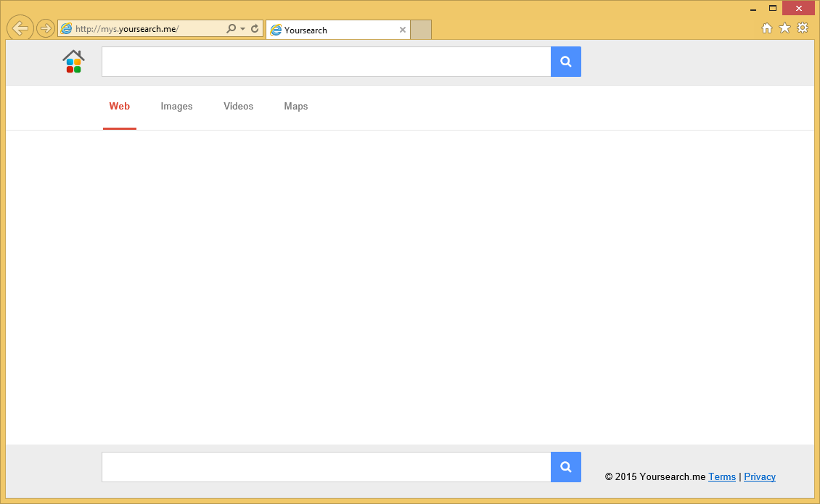This screenshot has height=504, width=820.
Task: Click the address bar search magnifier icon
Action: [x=231, y=29]
